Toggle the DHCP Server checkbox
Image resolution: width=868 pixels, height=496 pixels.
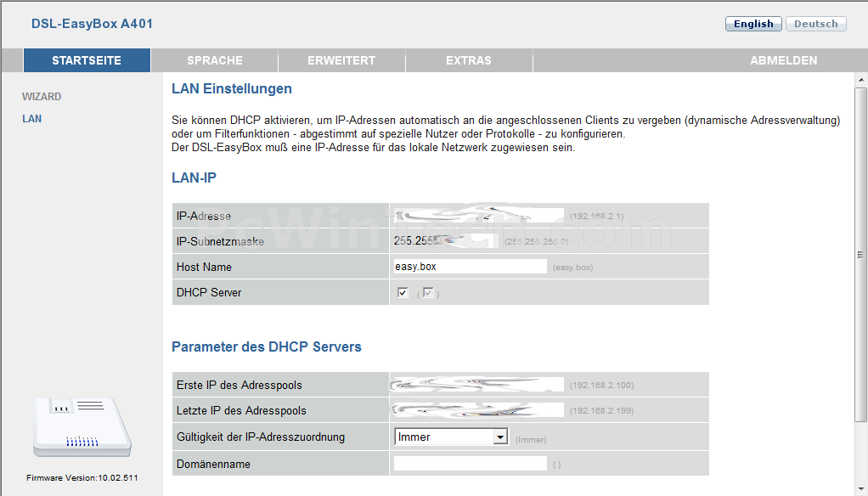pyautogui.click(x=403, y=292)
